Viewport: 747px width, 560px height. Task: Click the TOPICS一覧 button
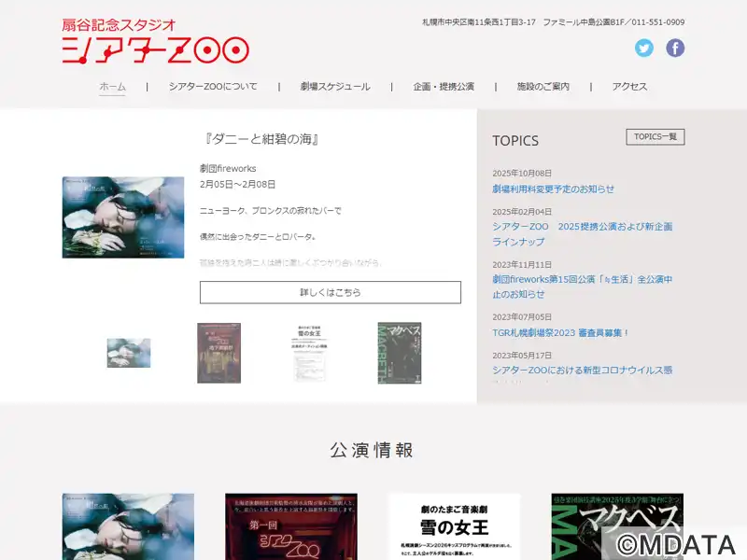tap(655, 136)
